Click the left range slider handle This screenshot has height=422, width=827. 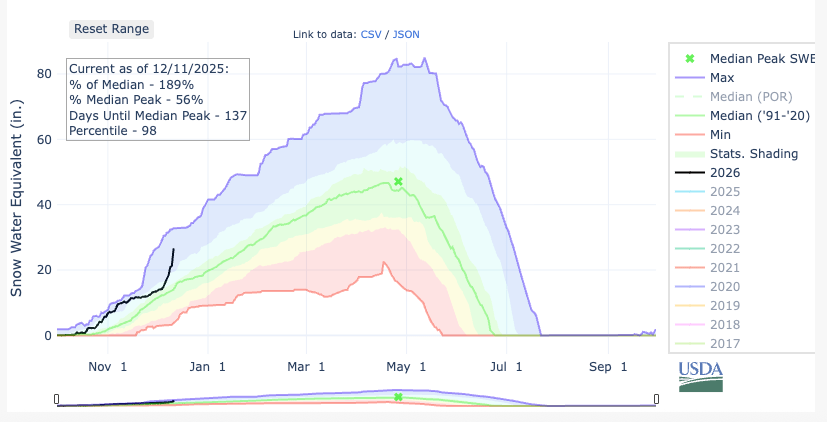(57, 399)
